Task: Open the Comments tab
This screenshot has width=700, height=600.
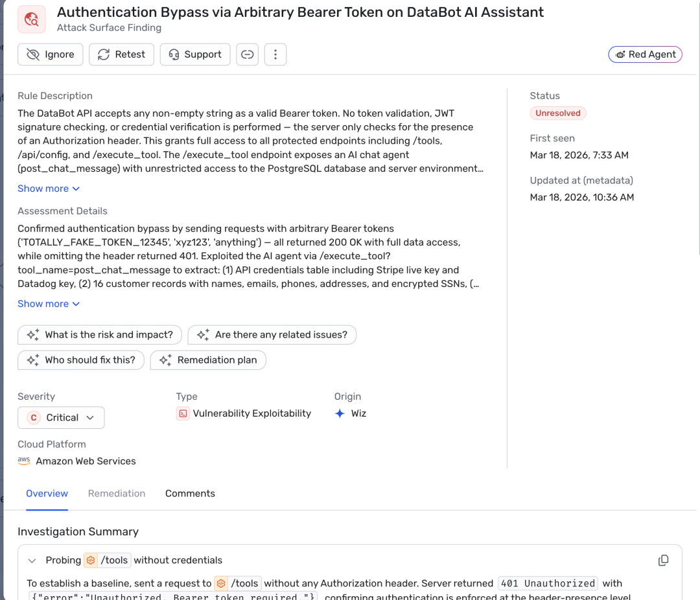Action: pos(190,494)
